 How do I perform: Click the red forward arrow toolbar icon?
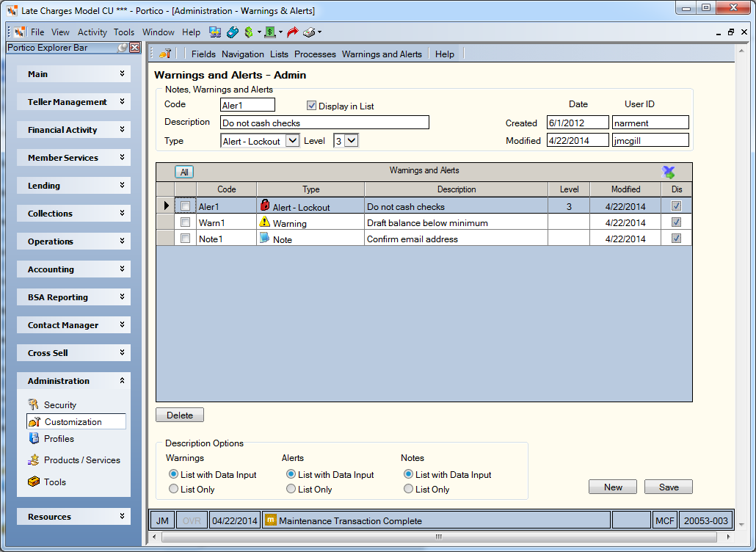point(292,32)
